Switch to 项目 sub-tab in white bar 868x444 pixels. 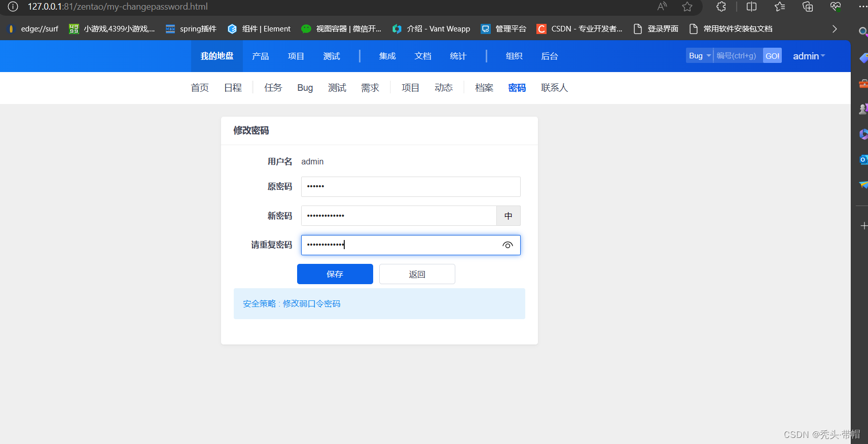(x=411, y=88)
